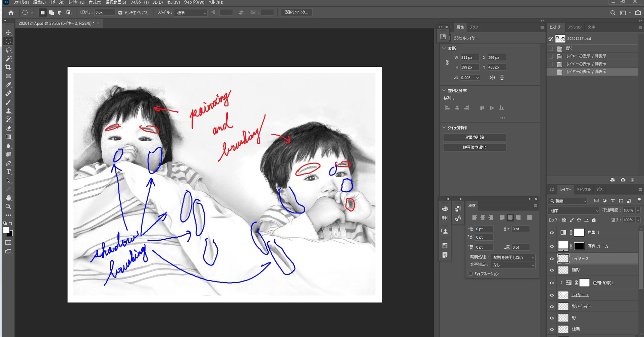Screen dimensions: 644x337
Task: Hide the 線画 layer
Action: pyautogui.click(x=552, y=330)
